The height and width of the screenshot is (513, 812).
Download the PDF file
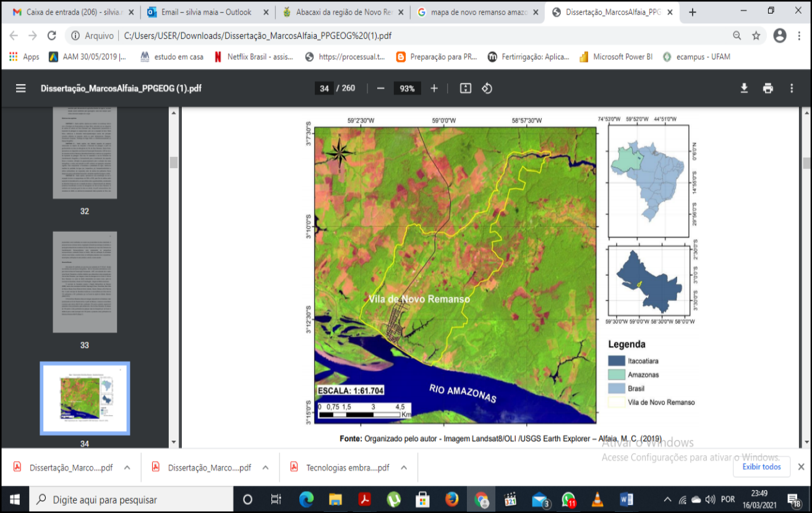(745, 88)
